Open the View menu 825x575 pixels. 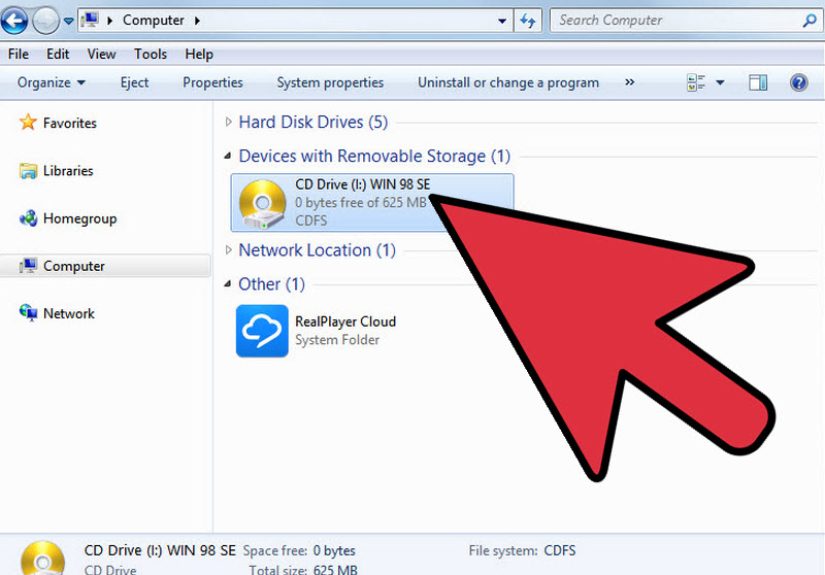pyautogui.click(x=102, y=54)
